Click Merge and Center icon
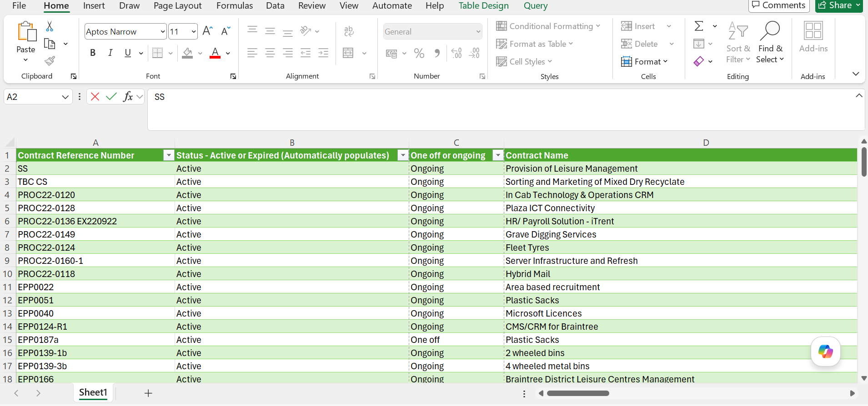 348,53
